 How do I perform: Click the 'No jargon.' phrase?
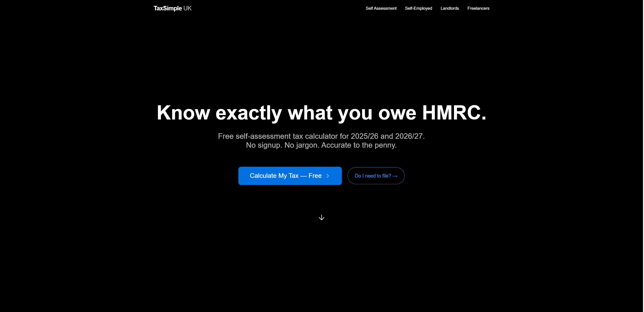(302, 145)
